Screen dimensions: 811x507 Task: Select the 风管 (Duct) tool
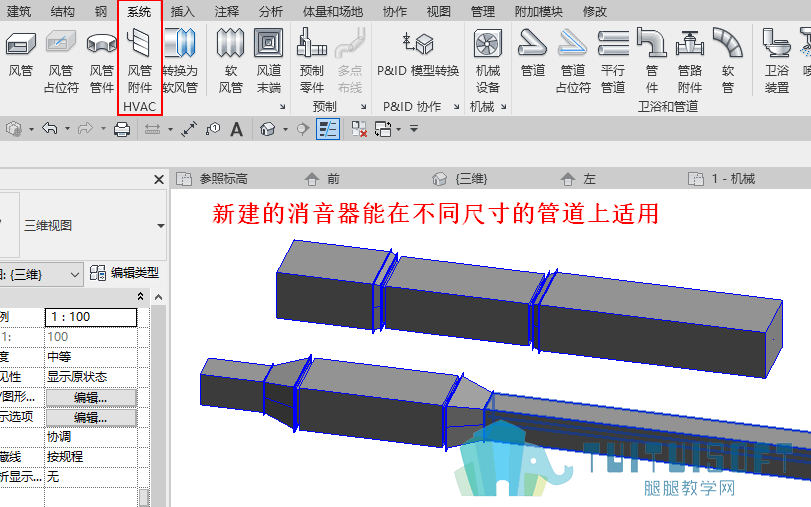[x=21, y=54]
